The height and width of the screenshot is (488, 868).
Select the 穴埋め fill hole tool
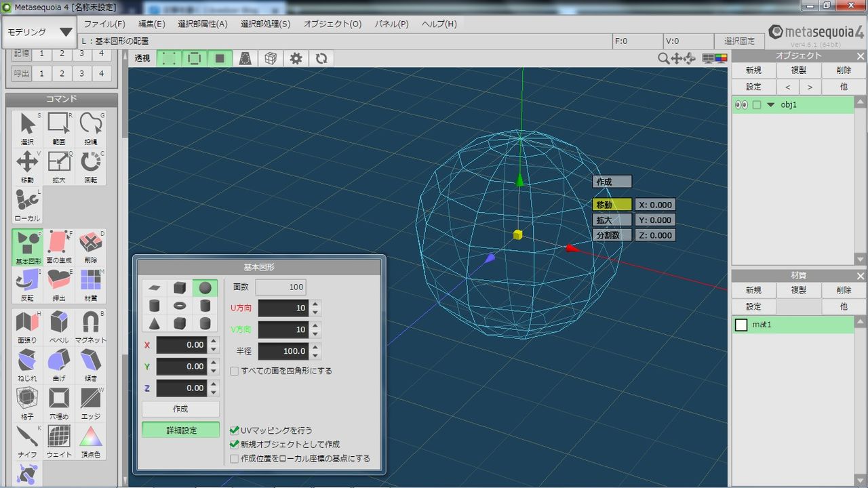tap(59, 403)
